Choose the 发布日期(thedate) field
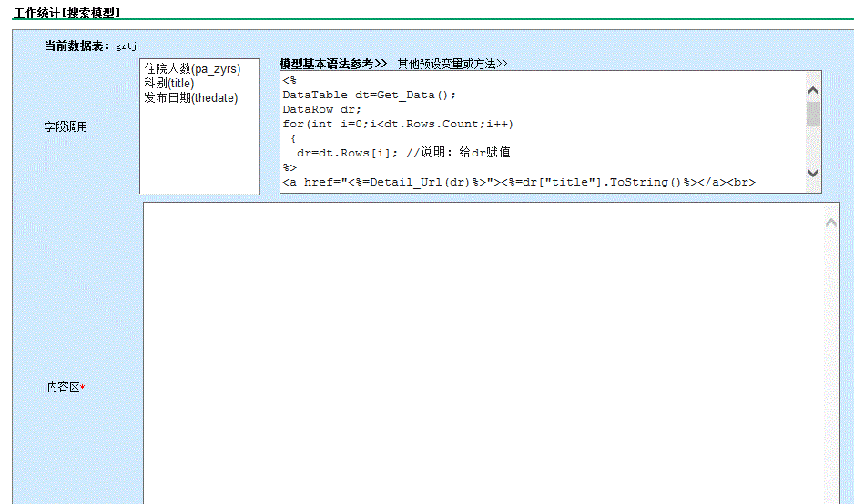Screen dimensions: 854x504 coord(190,98)
